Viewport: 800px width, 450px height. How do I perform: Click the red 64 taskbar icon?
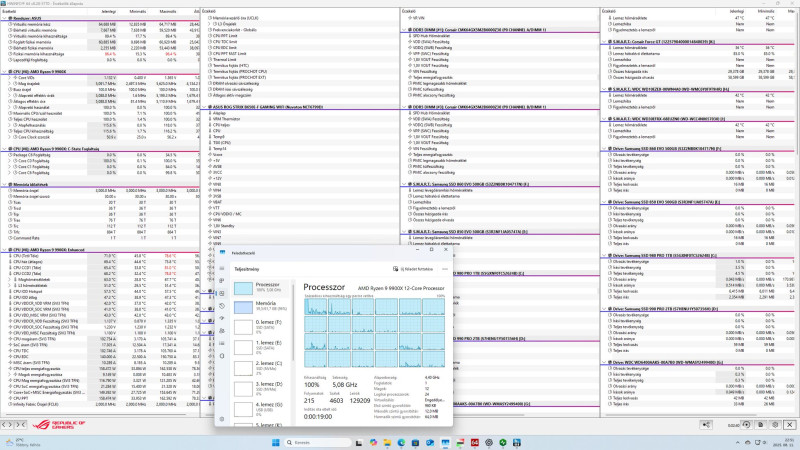474,442
